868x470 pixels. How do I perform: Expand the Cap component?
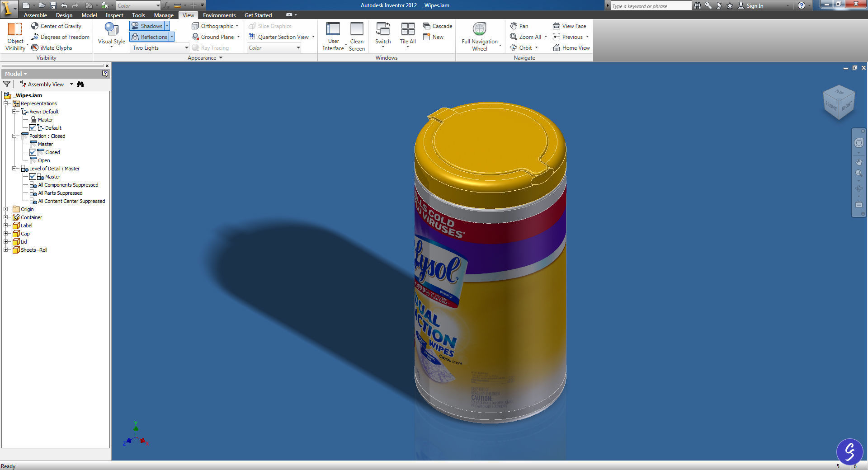pyautogui.click(x=6, y=234)
